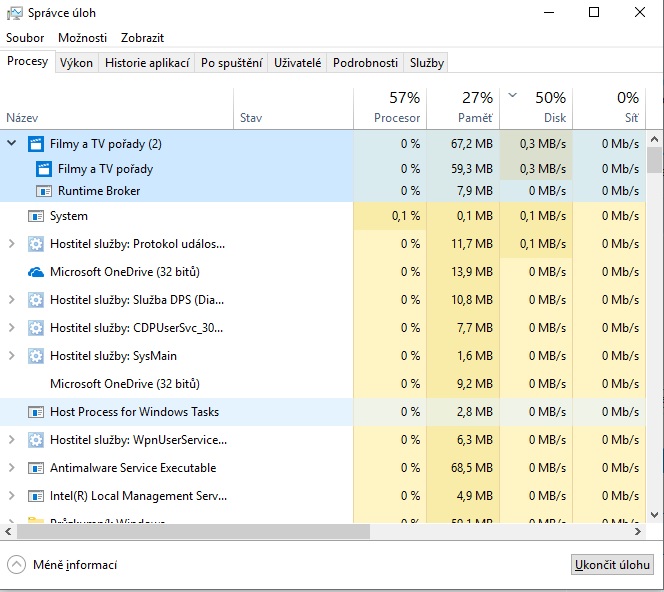Screen dimensions: 664x592
Task: Click the vertical scrollbar down arrow
Action: [655, 515]
